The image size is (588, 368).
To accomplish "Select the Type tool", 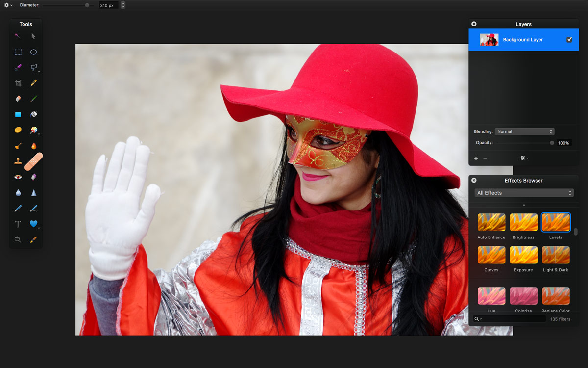I will 18,224.
